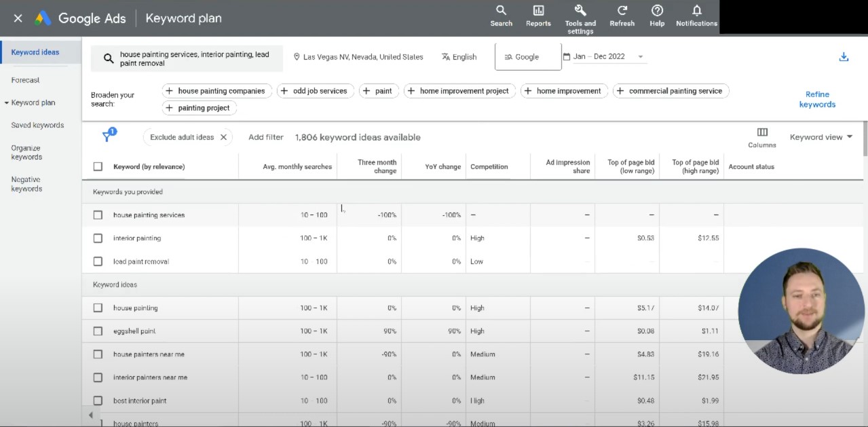Click Add filter
868x427 pixels.
pos(266,137)
